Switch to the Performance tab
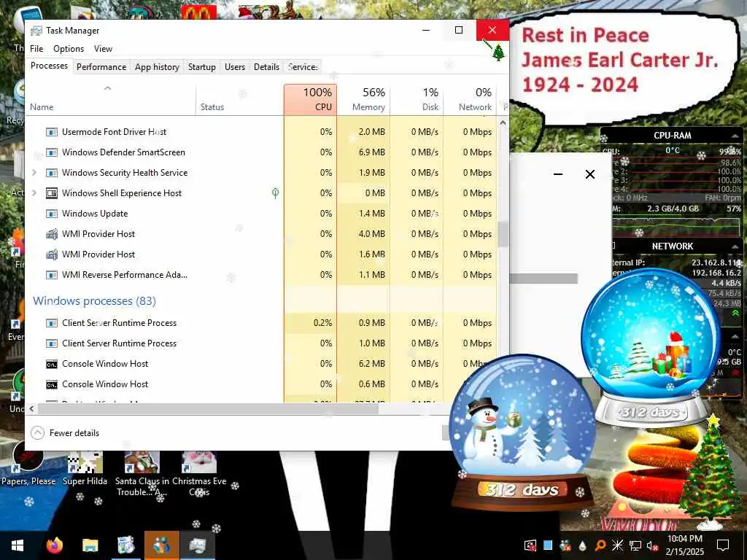The height and width of the screenshot is (560, 747). (x=101, y=67)
